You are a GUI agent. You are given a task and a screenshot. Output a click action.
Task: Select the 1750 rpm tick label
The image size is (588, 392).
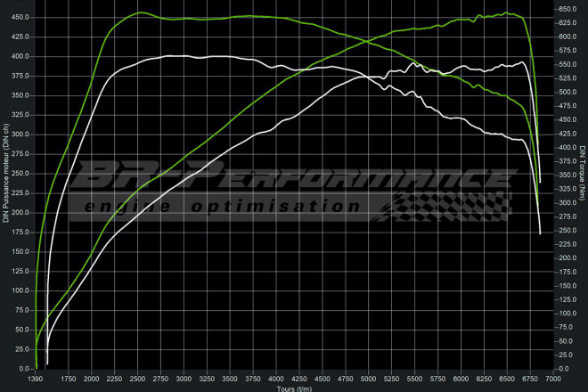pos(69,379)
